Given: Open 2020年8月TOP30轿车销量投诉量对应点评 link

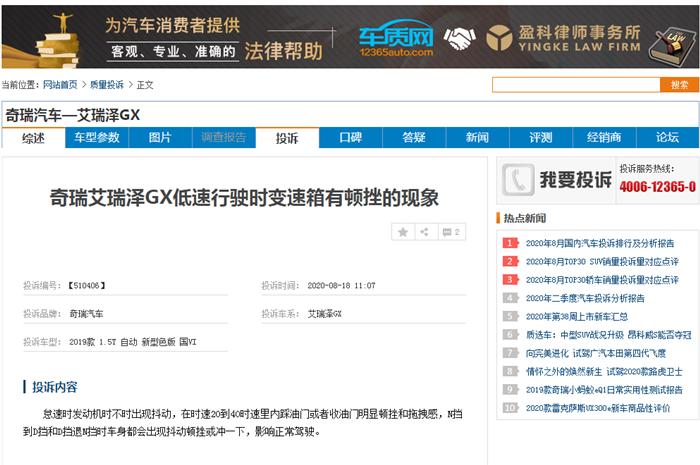Looking at the screenshot, I should [602, 280].
